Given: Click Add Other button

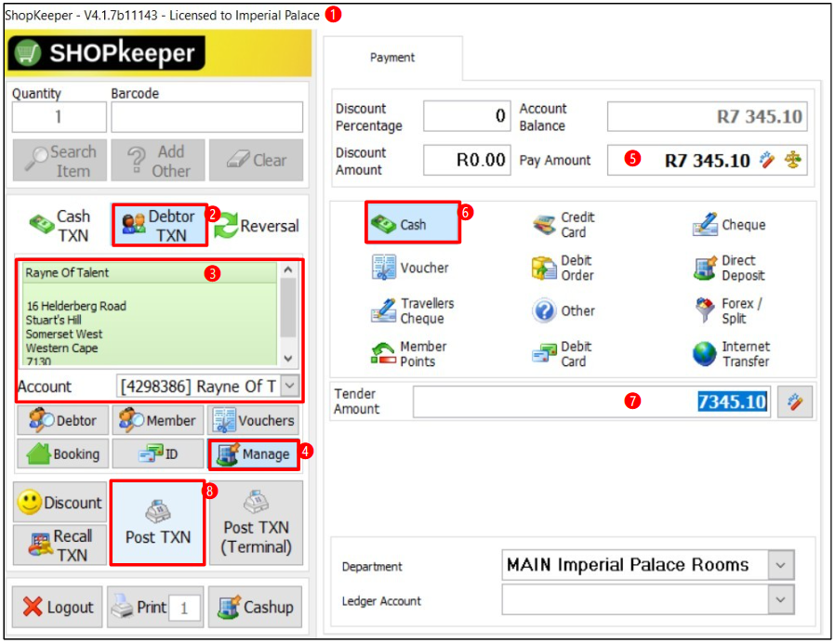Looking at the screenshot, I should tap(158, 161).
